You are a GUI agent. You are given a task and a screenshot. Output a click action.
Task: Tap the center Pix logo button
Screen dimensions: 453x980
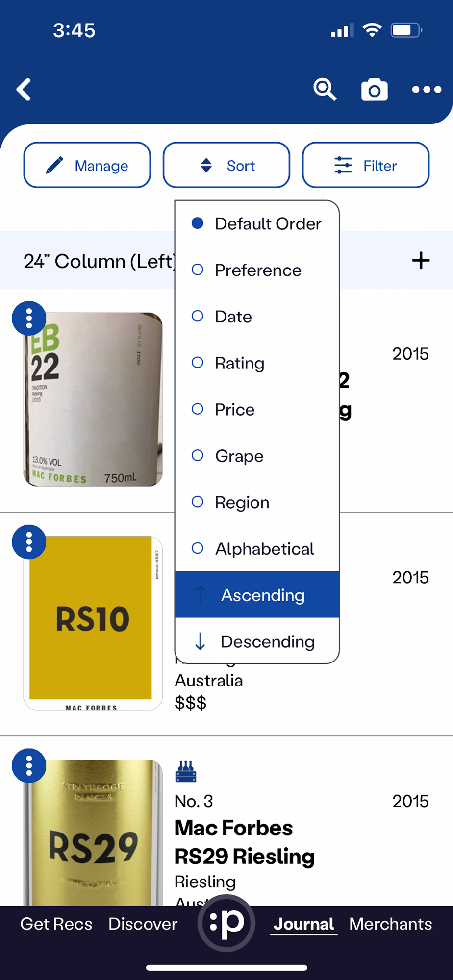226,923
